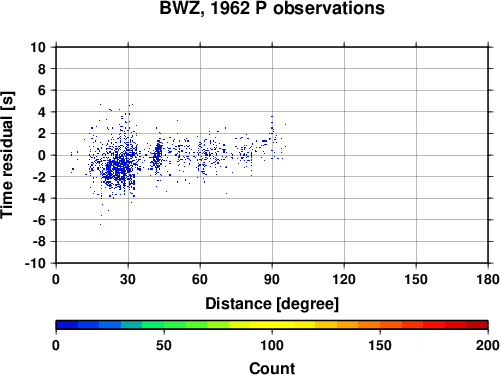
Task: Pick the x-axis tick label "180"
Action: (x=488, y=279)
